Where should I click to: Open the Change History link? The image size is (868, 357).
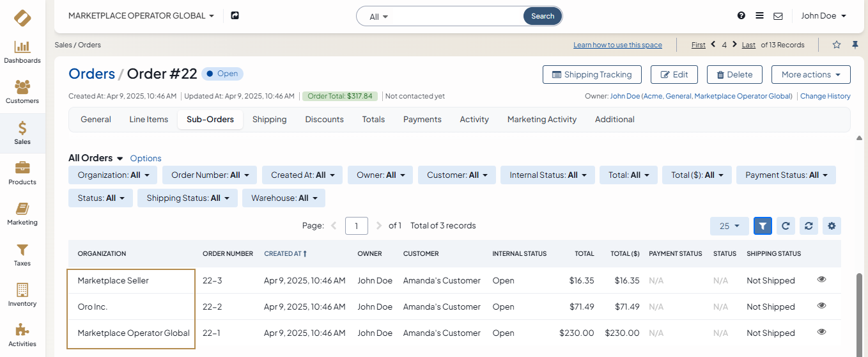pyautogui.click(x=825, y=96)
